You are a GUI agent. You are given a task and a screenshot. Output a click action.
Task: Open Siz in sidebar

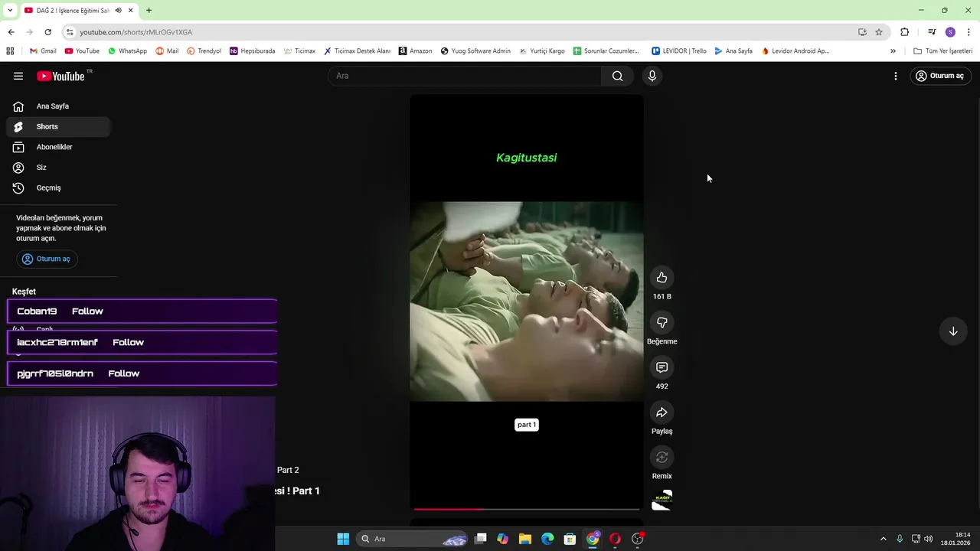click(58, 168)
